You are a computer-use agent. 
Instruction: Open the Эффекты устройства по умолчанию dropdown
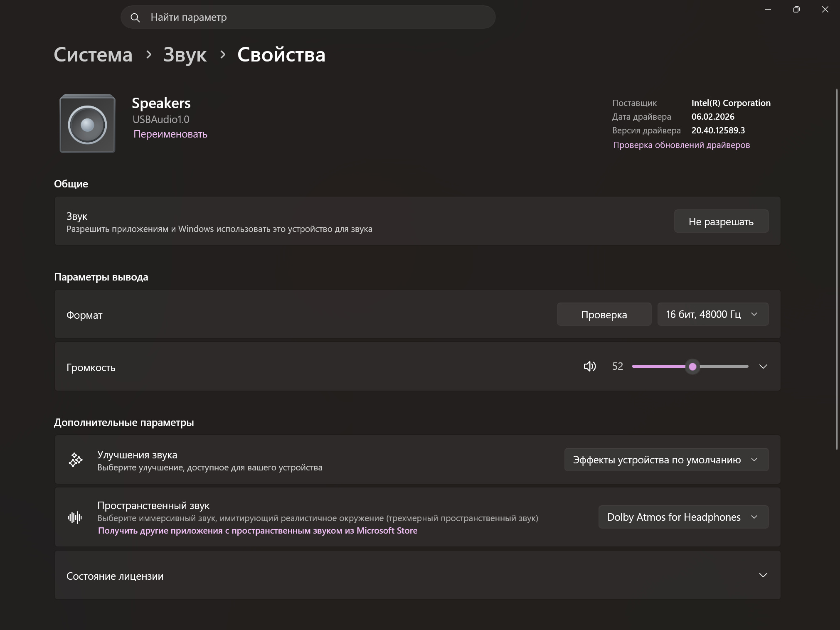click(666, 460)
